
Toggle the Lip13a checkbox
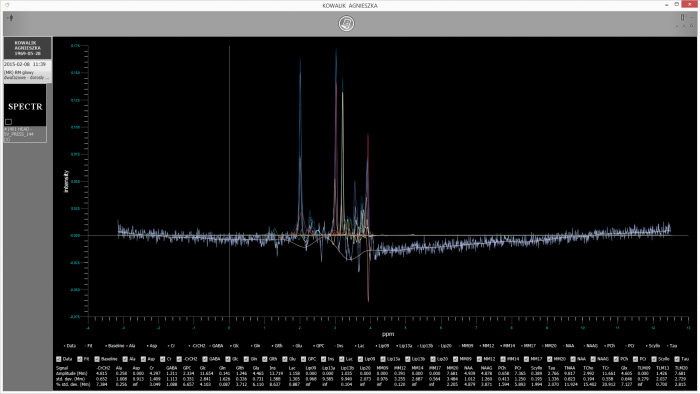click(383, 359)
